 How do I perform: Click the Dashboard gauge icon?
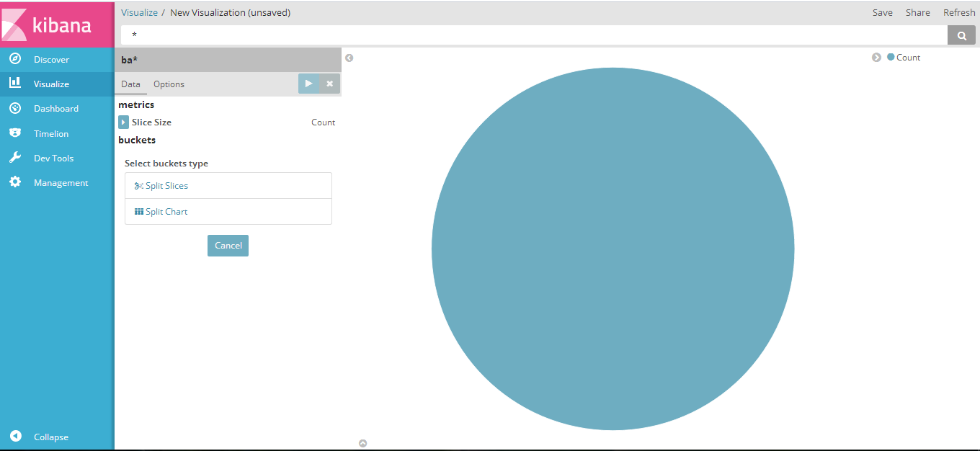click(15, 108)
